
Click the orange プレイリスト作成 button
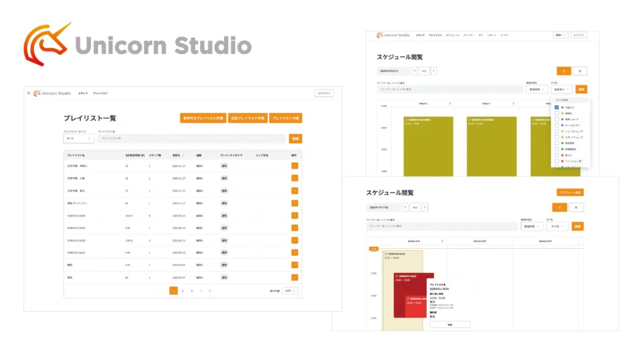coord(286,118)
